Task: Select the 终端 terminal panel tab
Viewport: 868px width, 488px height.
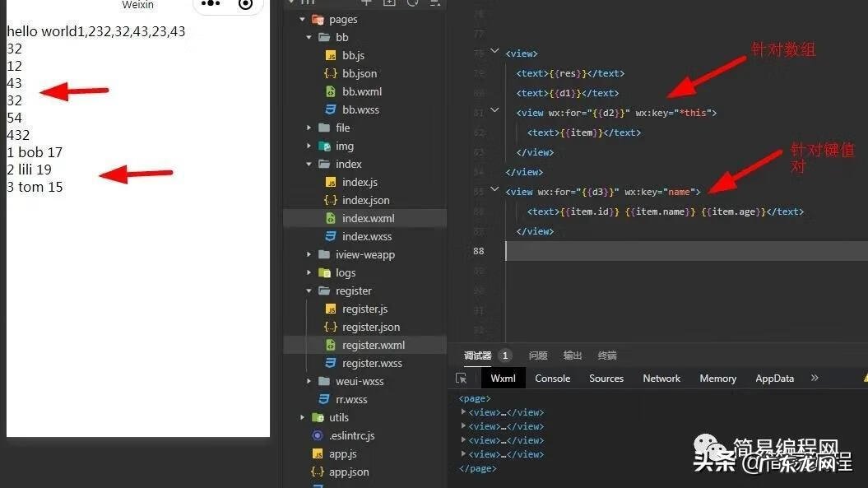Action: pos(607,356)
